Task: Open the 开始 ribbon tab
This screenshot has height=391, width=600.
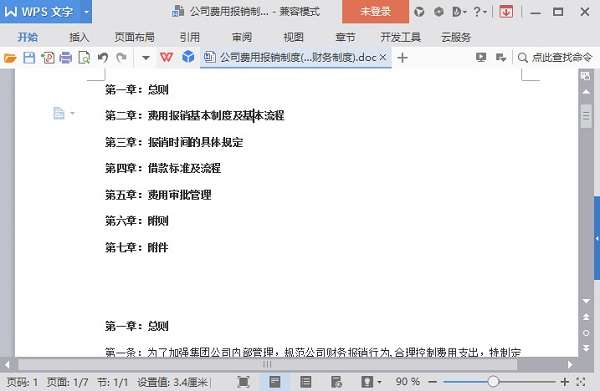Action: pyautogui.click(x=28, y=37)
